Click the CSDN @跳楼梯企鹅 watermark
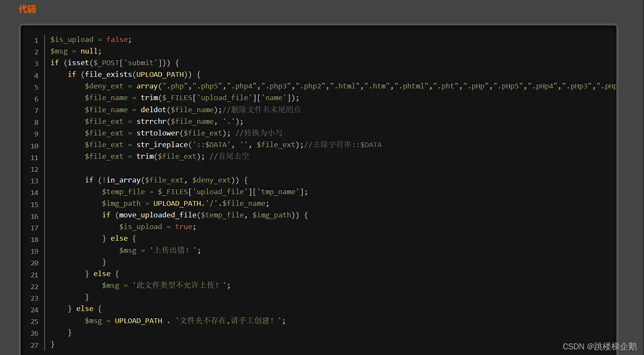Viewport: 644px width, 355px height. point(600,346)
